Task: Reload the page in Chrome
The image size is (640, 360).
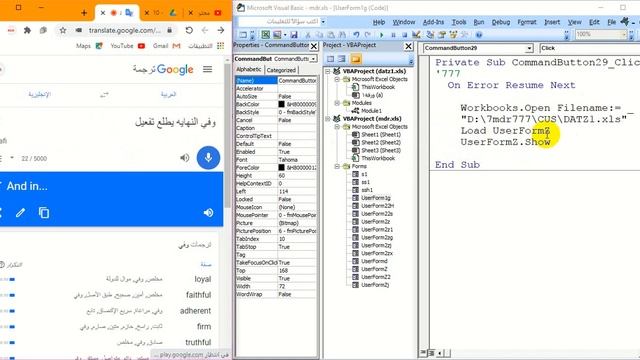Action: click(189, 30)
